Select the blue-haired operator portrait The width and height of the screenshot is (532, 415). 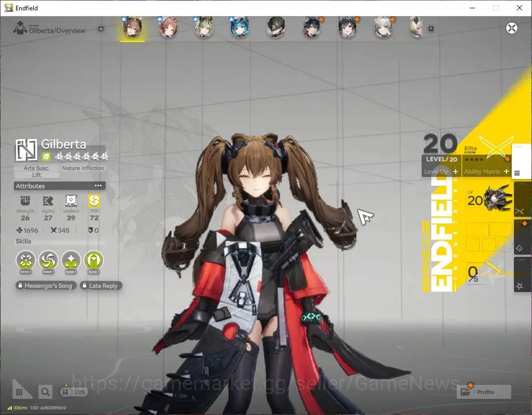(240, 27)
